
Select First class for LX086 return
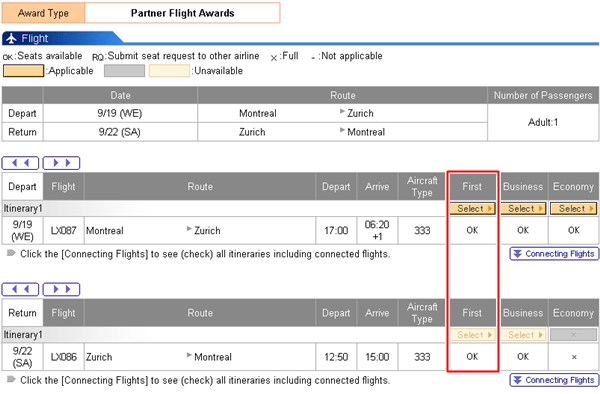pyautogui.click(x=473, y=335)
